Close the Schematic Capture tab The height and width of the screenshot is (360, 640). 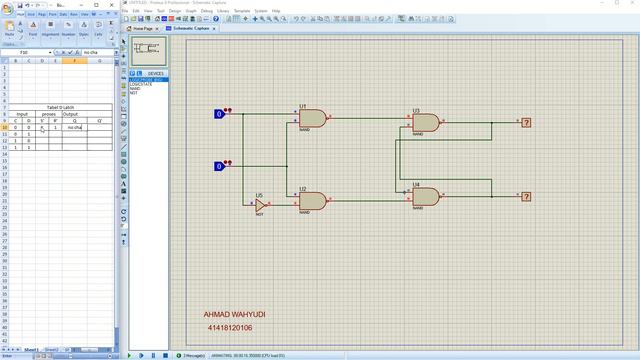(214, 29)
